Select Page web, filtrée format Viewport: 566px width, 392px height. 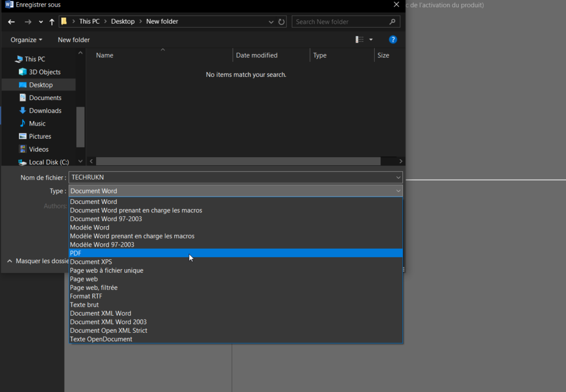click(x=235, y=288)
